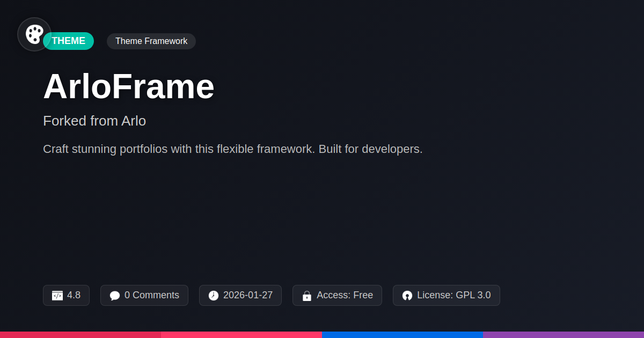Click the portfolio framework description text
This screenshot has width=644, height=338.
[x=233, y=149]
